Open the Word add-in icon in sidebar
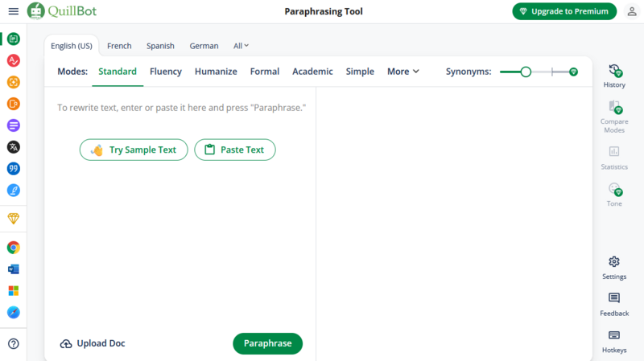This screenshot has height=361, width=644. (x=13, y=269)
